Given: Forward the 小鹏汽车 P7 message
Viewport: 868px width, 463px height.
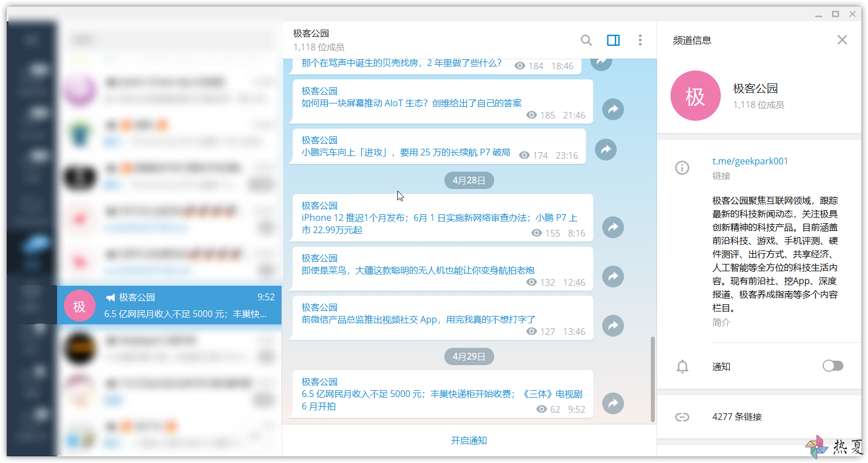Looking at the screenshot, I should click(606, 149).
